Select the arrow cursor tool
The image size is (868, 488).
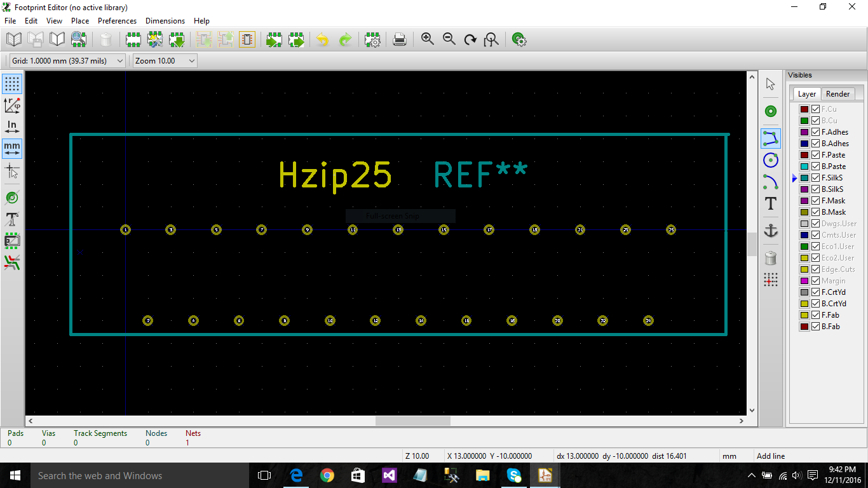(771, 84)
